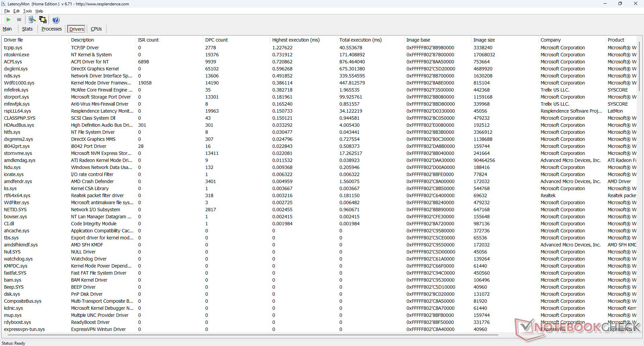Switch to the Processes tab

pos(52,29)
